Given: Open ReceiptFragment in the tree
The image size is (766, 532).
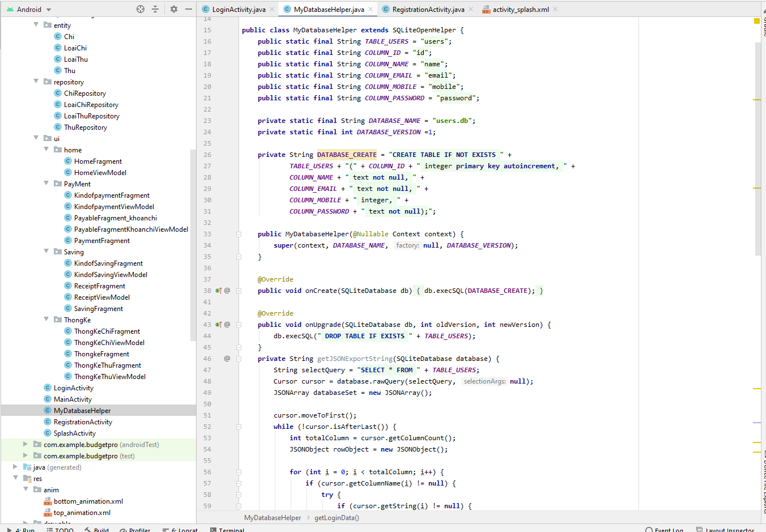Looking at the screenshot, I should [99, 286].
